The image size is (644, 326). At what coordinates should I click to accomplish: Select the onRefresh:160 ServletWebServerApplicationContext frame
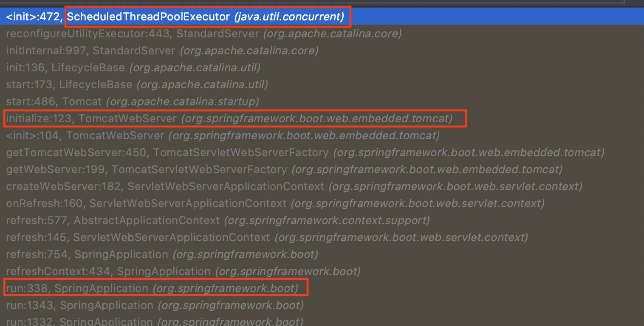(x=322, y=203)
